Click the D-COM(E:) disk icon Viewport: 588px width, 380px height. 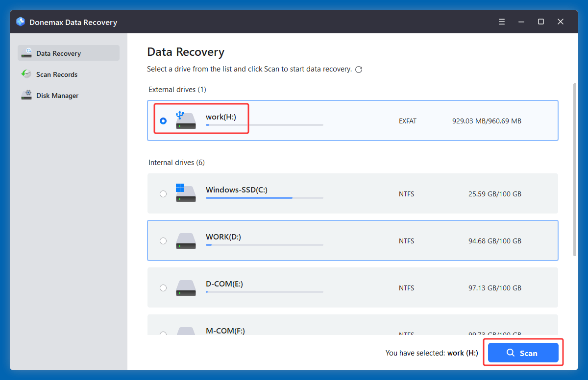point(186,288)
